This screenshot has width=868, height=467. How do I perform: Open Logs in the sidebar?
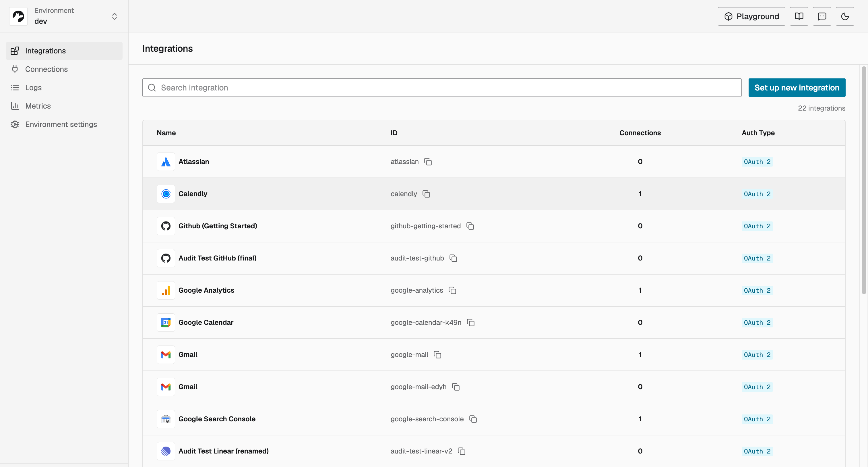click(64, 88)
